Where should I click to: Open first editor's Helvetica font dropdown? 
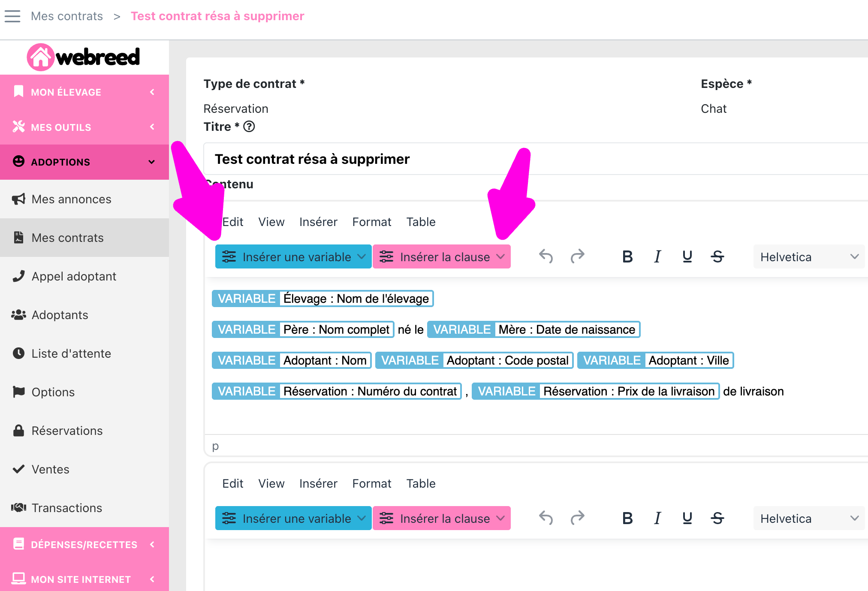click(x=809, y=257)
